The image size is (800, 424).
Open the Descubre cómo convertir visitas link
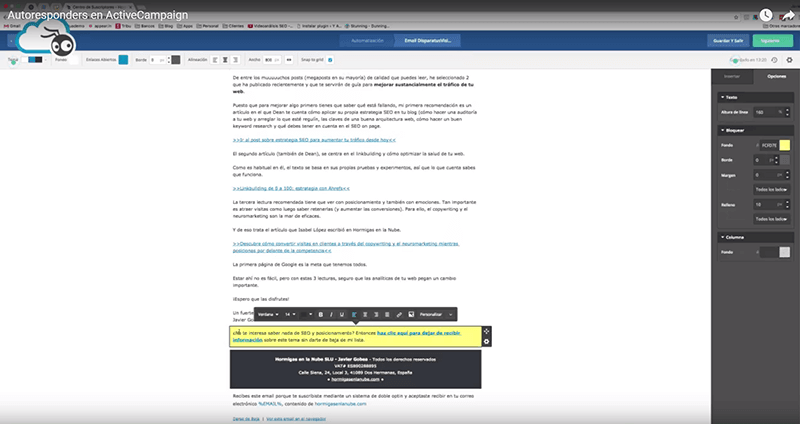[x=346, y=247]
